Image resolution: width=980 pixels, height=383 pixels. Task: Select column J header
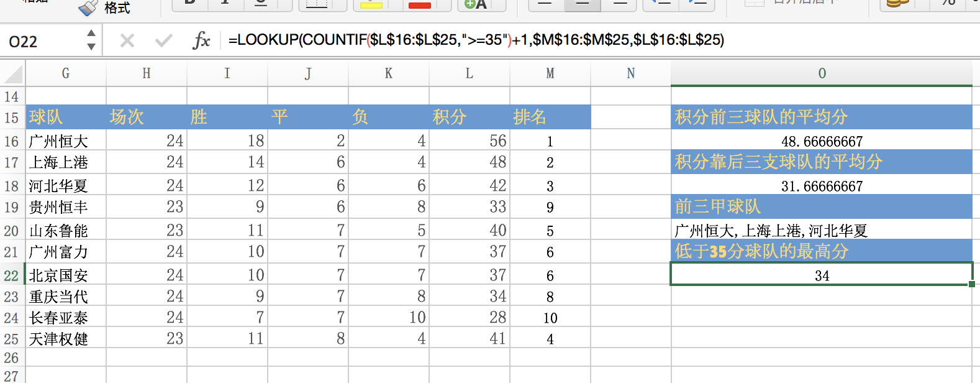pyautogui.click(x=308, y=73)
